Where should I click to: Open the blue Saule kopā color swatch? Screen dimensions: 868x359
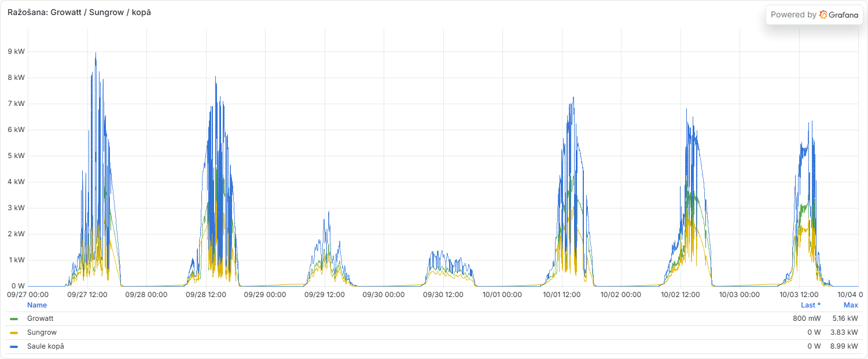click(14, 347)
